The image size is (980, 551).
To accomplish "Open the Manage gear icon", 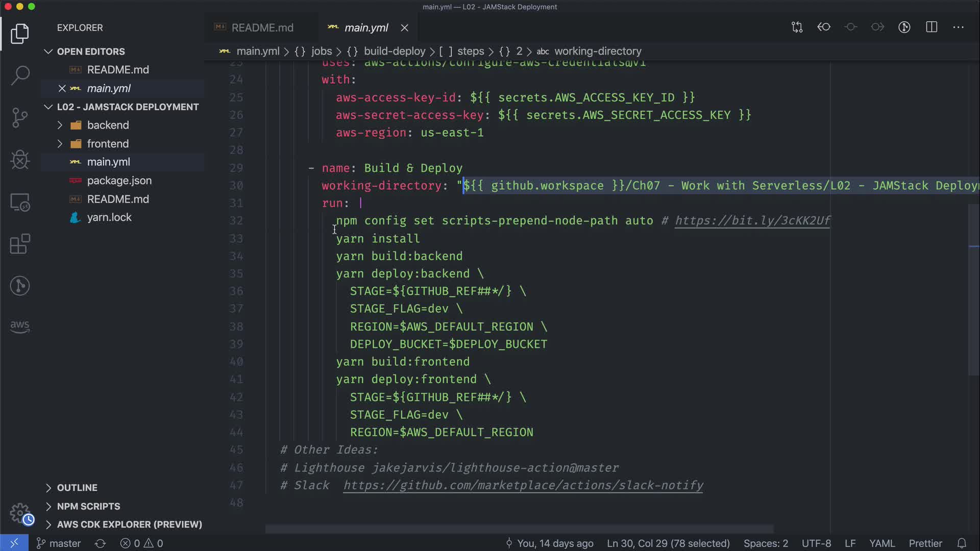I will pos(20,513).
